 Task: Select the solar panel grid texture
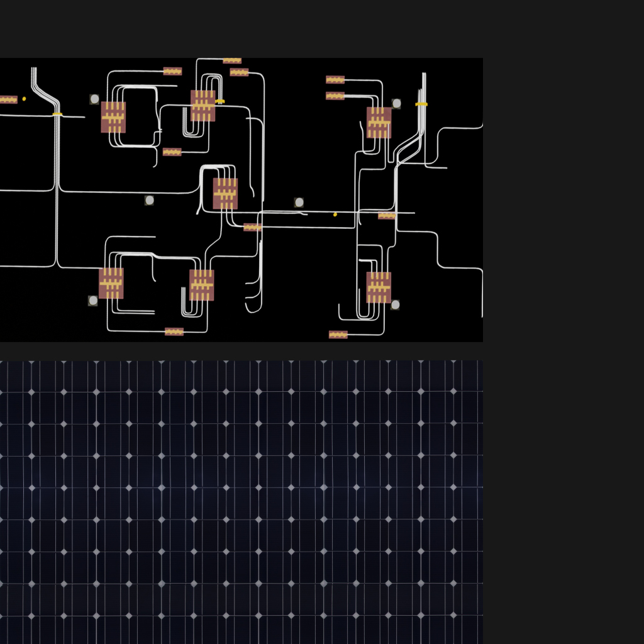click(241, 502)
